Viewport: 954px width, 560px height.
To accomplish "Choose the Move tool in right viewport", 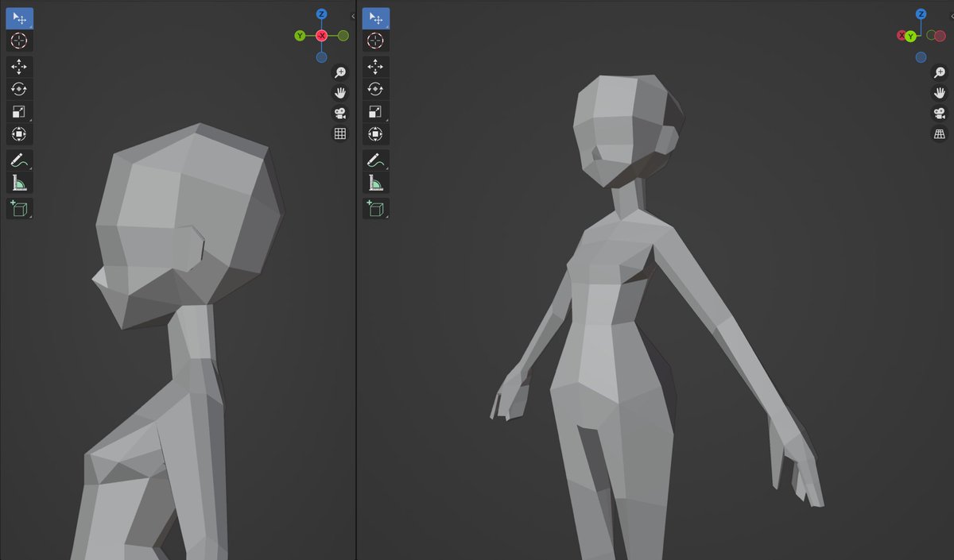I will point(375,68).
